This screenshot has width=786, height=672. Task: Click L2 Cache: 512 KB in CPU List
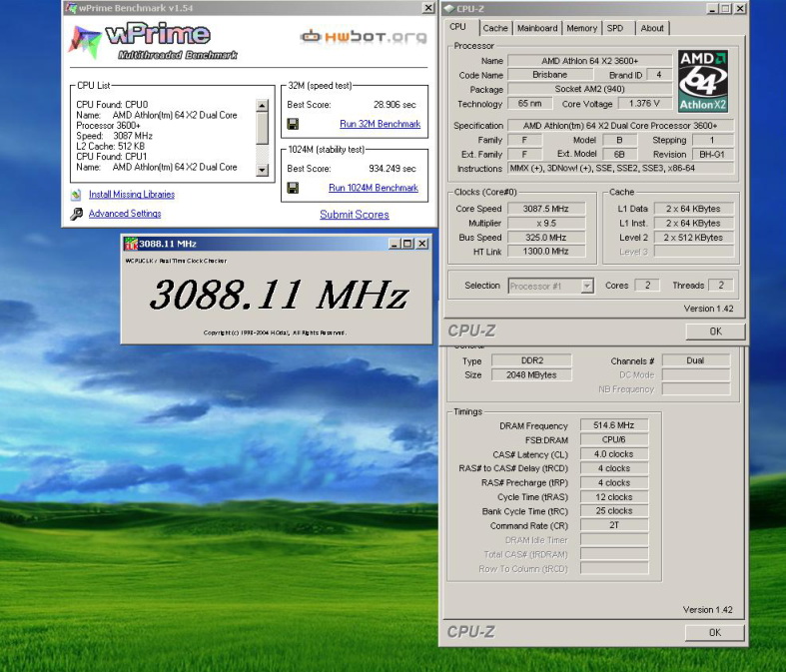coord(110,147)
